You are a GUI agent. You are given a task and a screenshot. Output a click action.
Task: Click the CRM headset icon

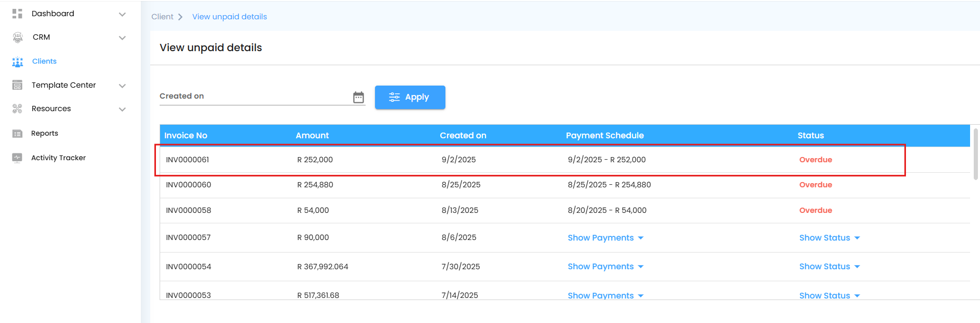point(18,38)
